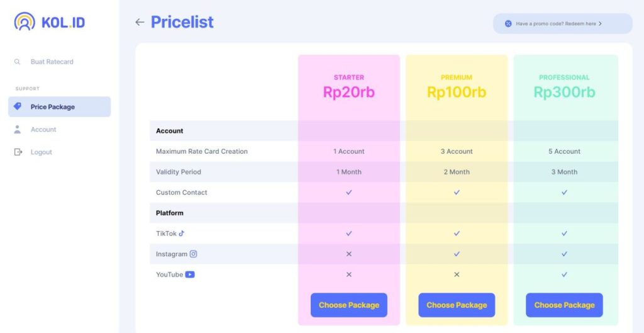
Task: Click the Logout door icon
Action: (18, 152)
